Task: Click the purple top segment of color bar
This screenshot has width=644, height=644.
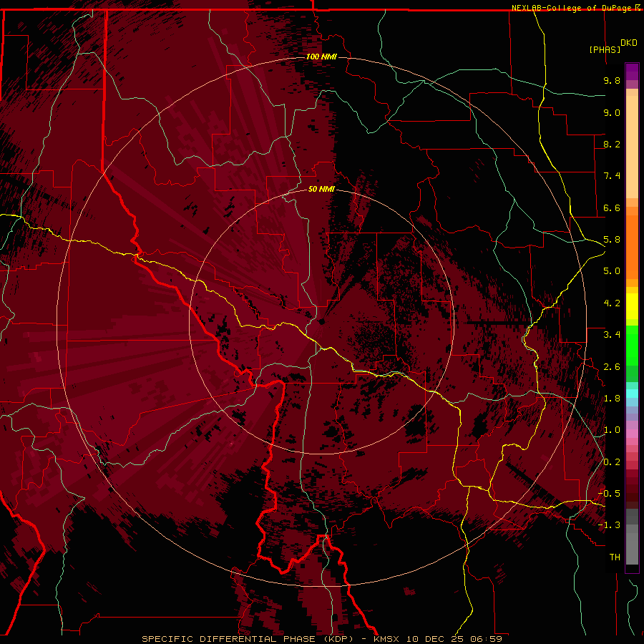Action: [x=632, y=72]
